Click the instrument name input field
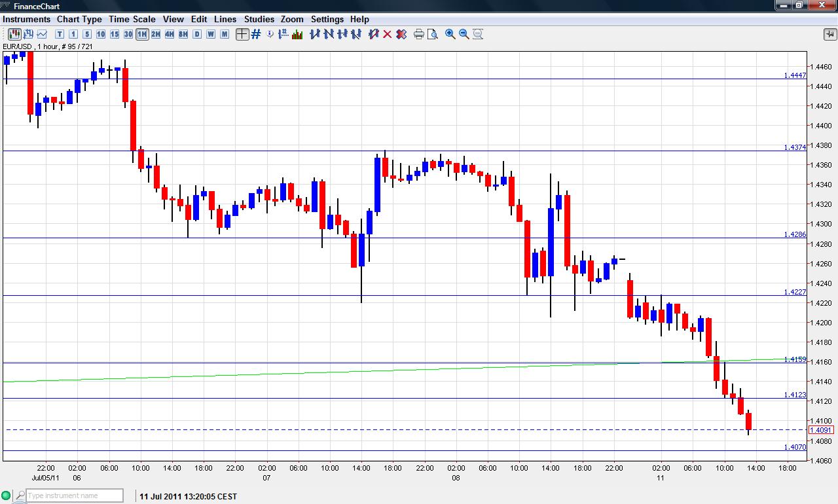Image resolution: width=838 pixels, height=504 pixels. 74,495
